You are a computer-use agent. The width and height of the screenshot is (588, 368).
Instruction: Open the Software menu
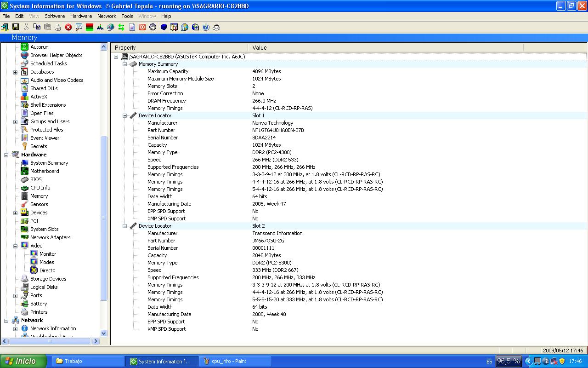55,16
